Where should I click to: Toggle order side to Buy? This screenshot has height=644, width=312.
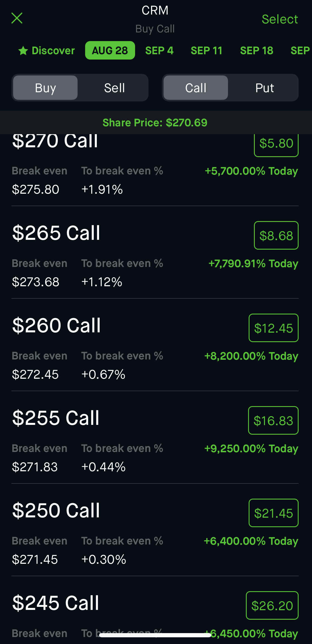click(x=45, y=88)
